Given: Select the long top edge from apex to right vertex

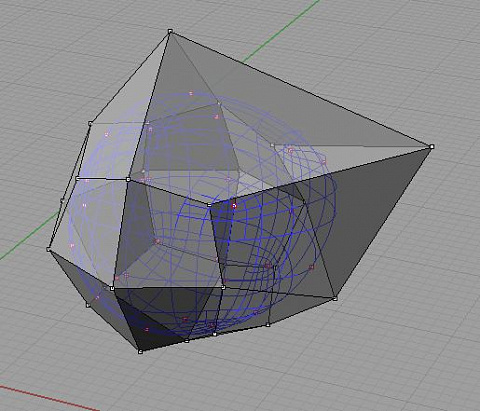Looking at the screenshot, I should tap(301, 89).
